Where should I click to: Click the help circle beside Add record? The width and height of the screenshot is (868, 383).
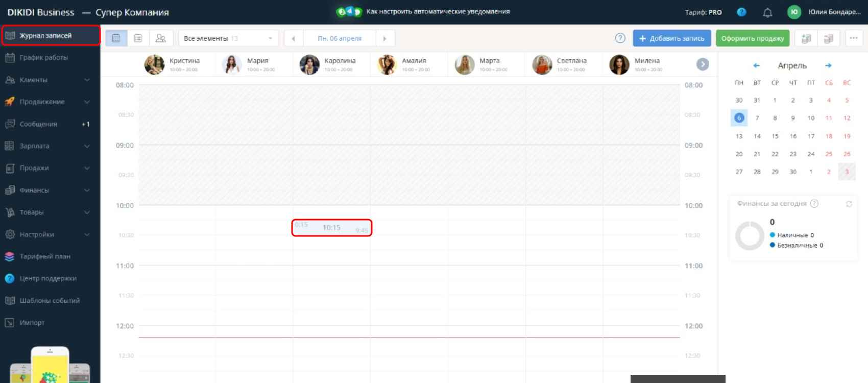point(620,38)
